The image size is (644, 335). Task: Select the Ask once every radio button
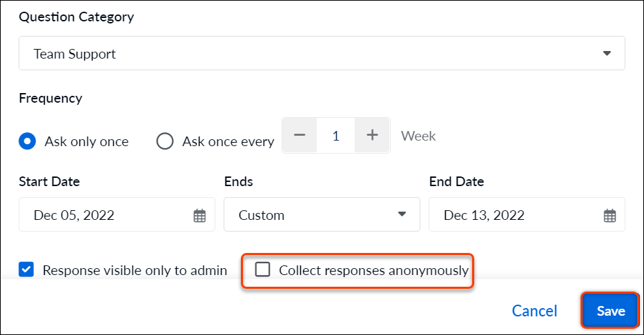pos(165,141)
